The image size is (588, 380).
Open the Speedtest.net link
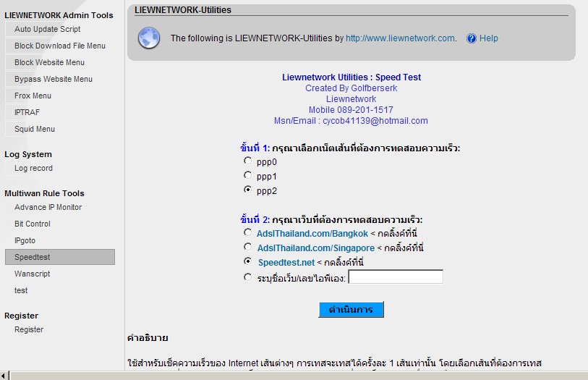click(x=286, y=262)
